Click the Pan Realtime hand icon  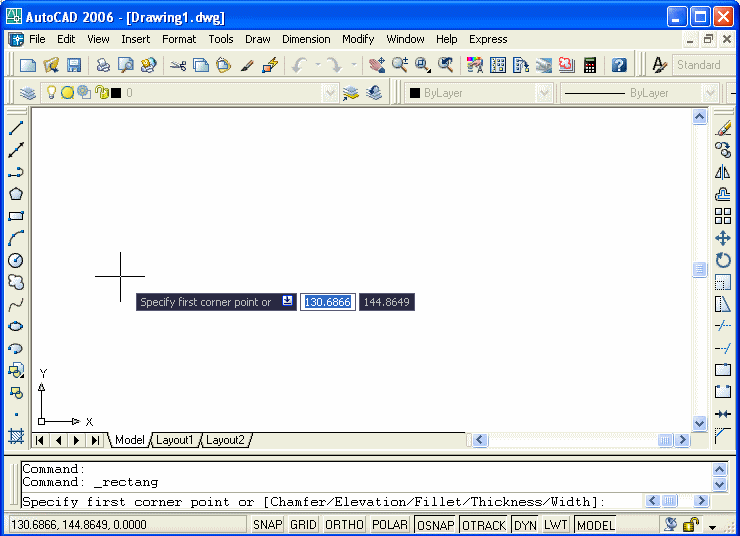pyautogui.click(x=377, y=65)
